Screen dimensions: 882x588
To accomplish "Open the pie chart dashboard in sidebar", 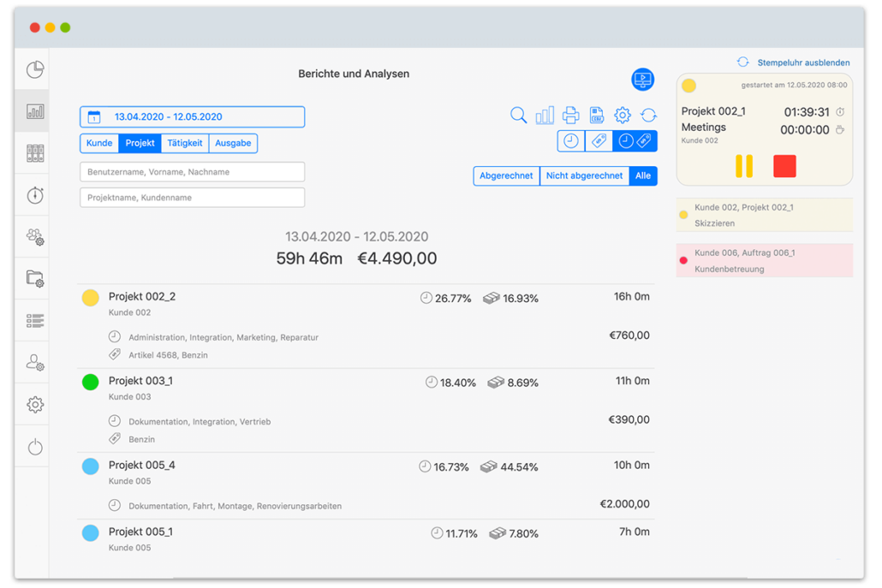I will tap(35, 69).
